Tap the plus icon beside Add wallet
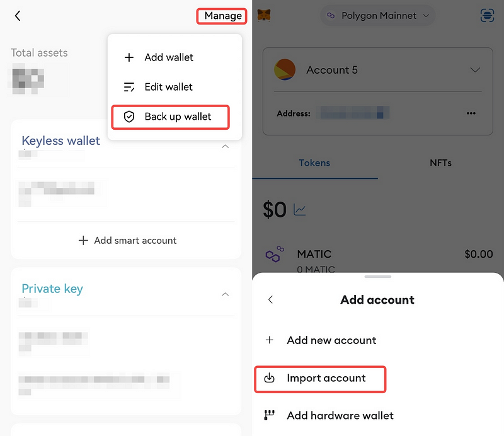 pyautogui.click(x=129, y=57)
